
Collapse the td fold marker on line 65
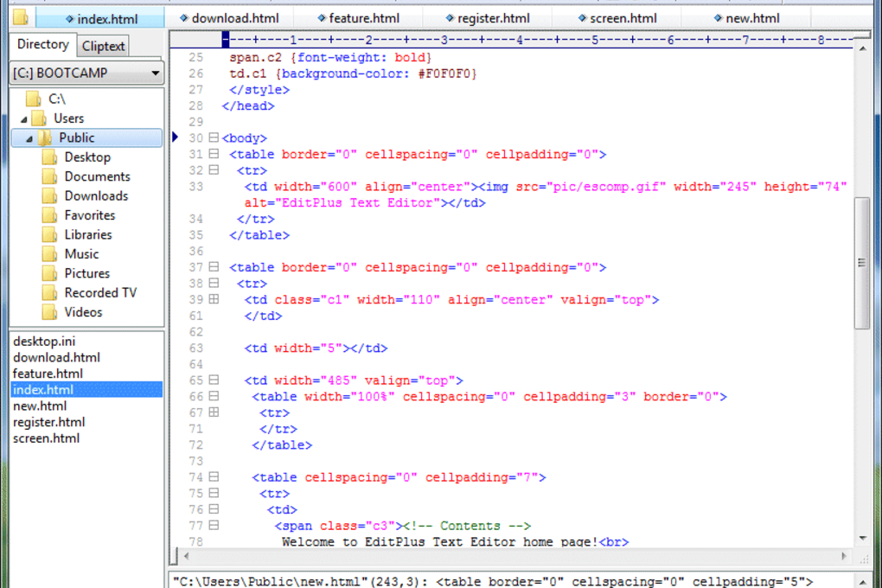point(214,380)
